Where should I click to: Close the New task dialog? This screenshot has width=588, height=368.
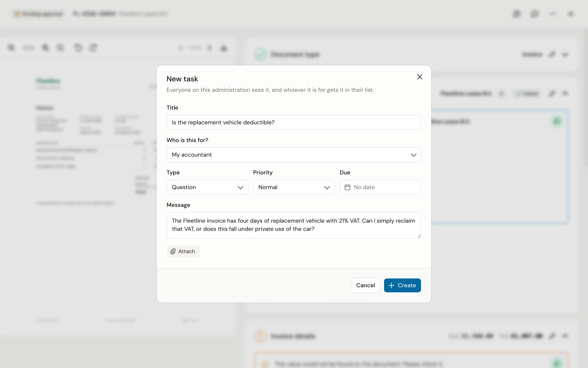click(x=420, y=77)
